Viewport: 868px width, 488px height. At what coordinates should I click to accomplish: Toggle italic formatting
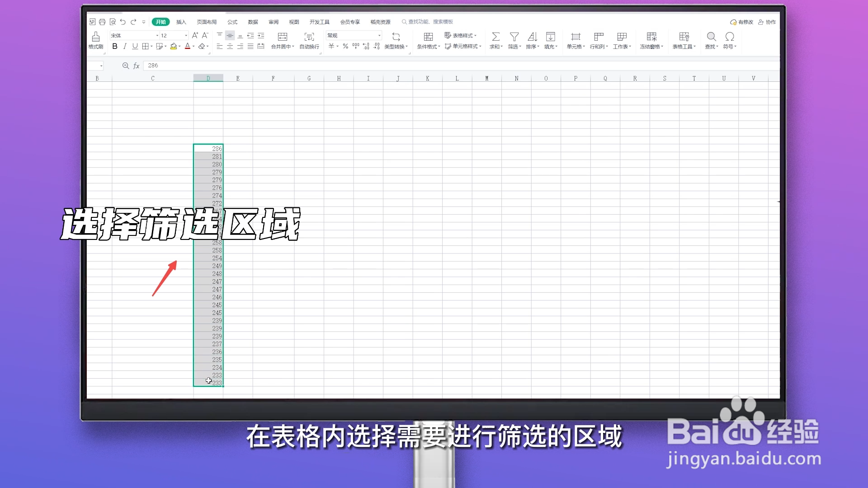(x=125, y=46)
